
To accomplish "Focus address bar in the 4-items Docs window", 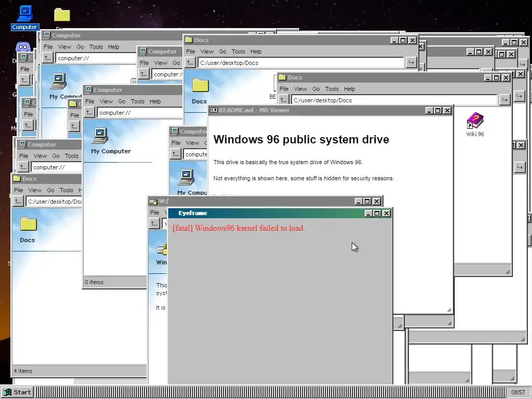I will (55, 202).
